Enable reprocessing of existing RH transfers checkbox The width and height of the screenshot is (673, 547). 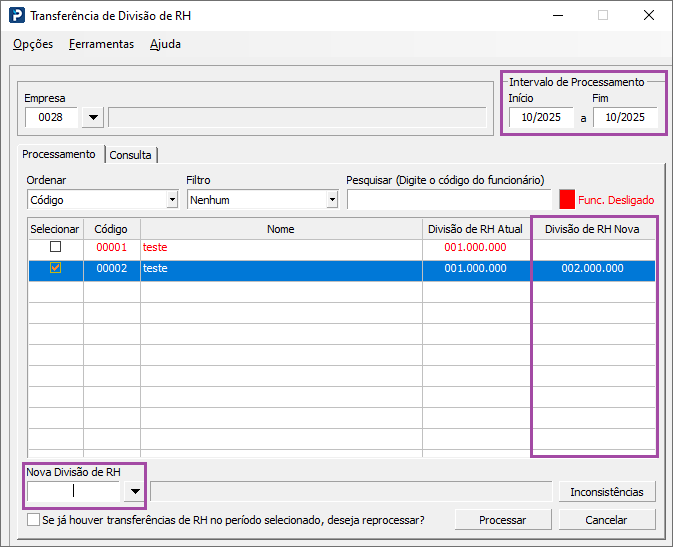click(x=34, y=520)
